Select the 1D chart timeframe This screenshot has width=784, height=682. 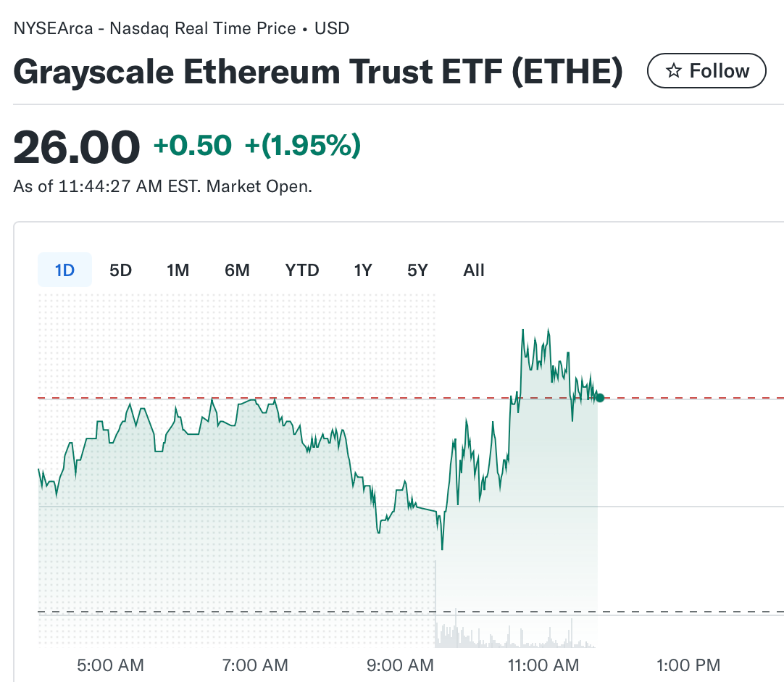coord(64,270)
